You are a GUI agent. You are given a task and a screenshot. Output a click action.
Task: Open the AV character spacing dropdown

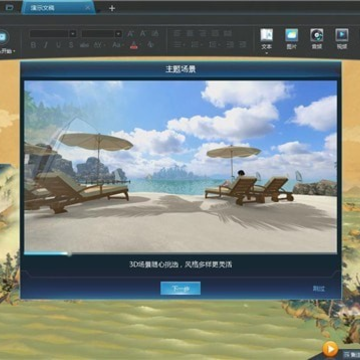pos(99,45)
